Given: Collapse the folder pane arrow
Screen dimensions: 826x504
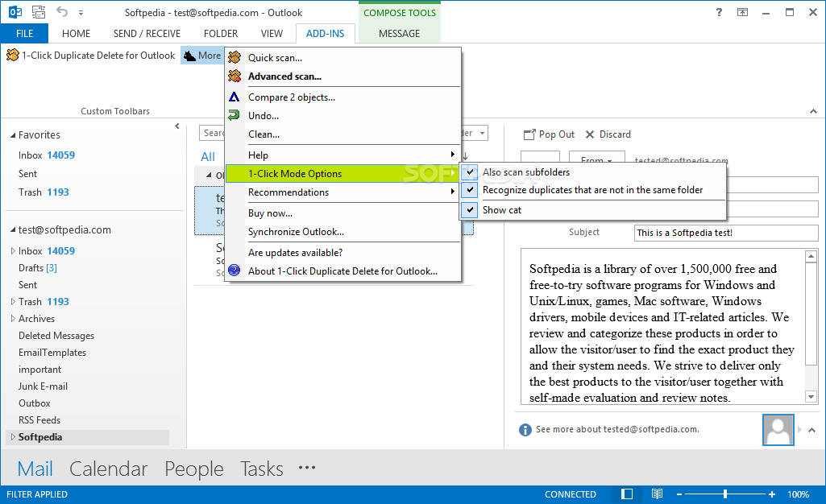Looking at the screenshot, I should click(x=177, y=126).
